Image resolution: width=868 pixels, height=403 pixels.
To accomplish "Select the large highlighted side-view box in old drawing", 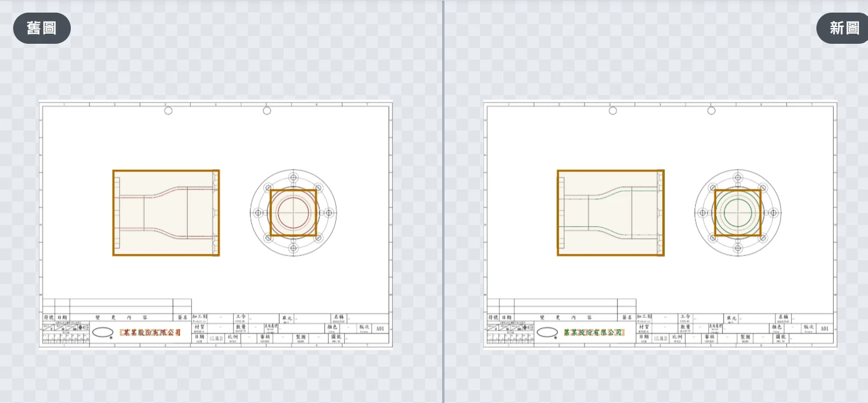I will [x=166, y=213].
